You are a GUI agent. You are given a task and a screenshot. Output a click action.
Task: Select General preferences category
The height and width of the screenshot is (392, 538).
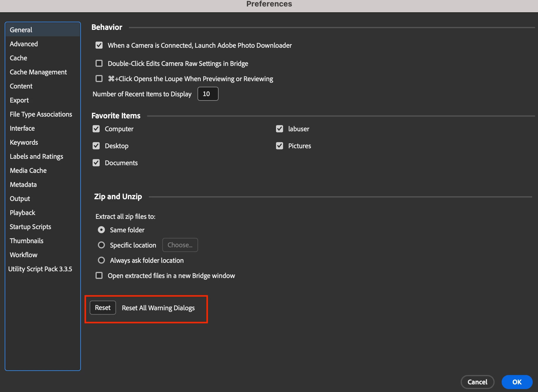pos(43,30)
